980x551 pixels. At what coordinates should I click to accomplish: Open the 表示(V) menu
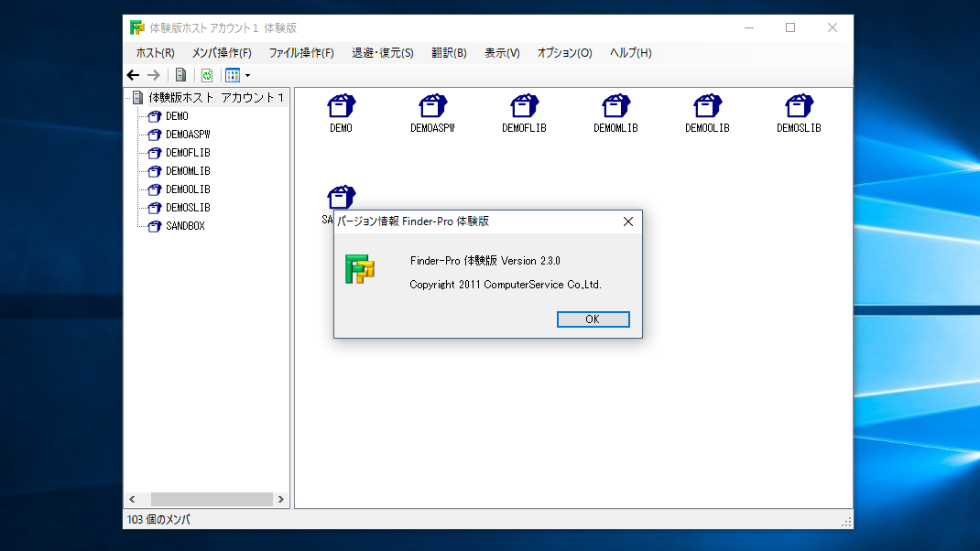[x=502, y=53]
